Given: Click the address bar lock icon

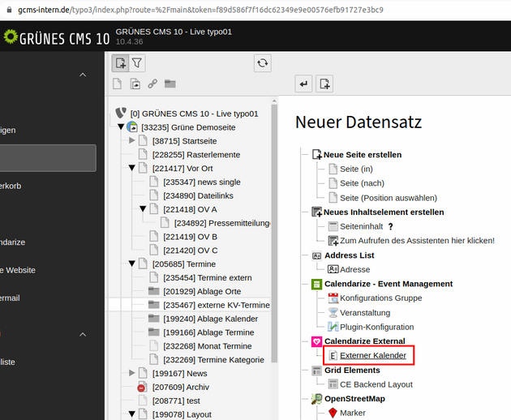Looking at the screenshot, I should click(9, 10).
